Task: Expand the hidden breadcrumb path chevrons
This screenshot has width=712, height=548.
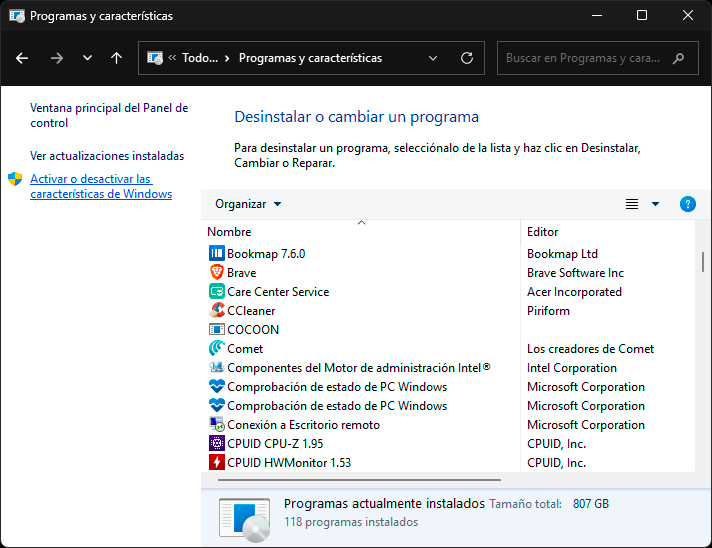Action: (x=172, y=58)
